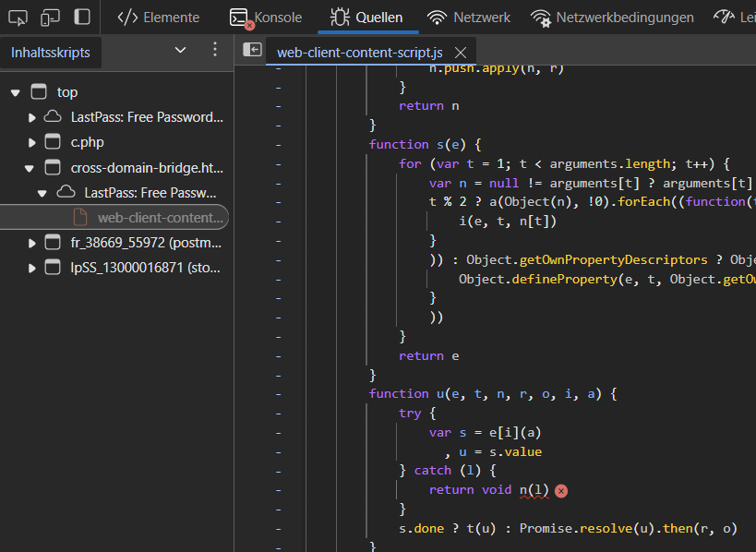Click the '} catch (l) {' line
The width and height of the screenshot is (756, 552).
pyautogui.click(x=447, y=470)
